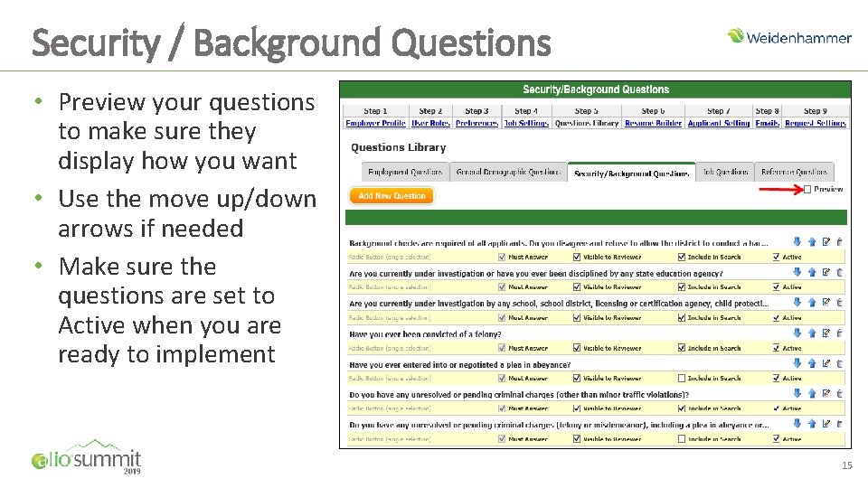The height and width of the screenshot is (488, 868).
Task: Toggle Must Answer for 'convicted of a felony' question
Action: pos(502,348)
